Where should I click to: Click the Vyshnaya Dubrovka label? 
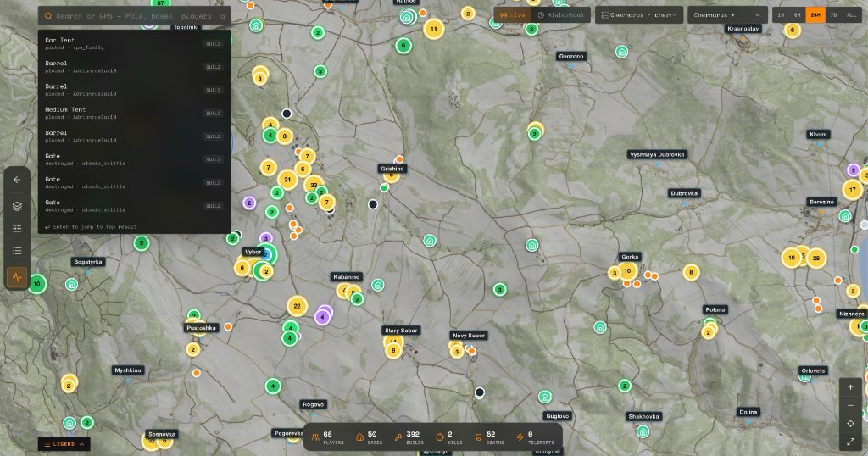pyautogui.click(x=657, y=154)
